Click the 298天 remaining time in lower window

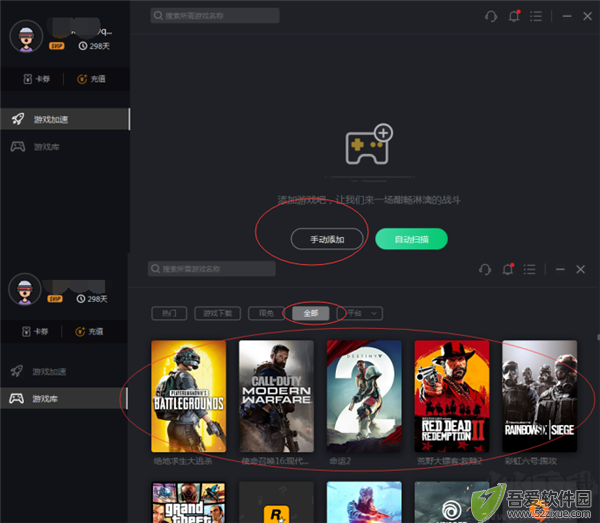coord(92,299)
